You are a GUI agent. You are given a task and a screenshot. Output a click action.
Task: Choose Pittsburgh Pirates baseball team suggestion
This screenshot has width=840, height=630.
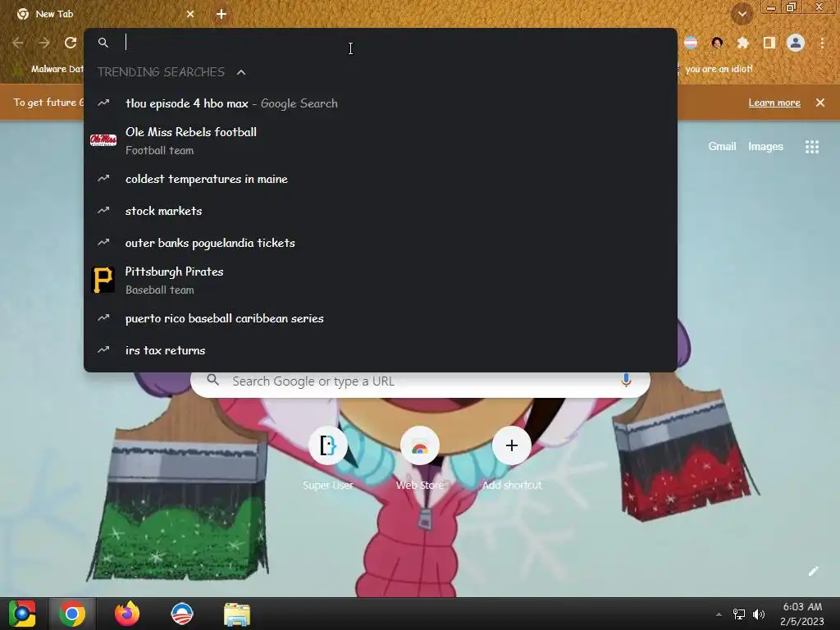[x=381, y=281]
